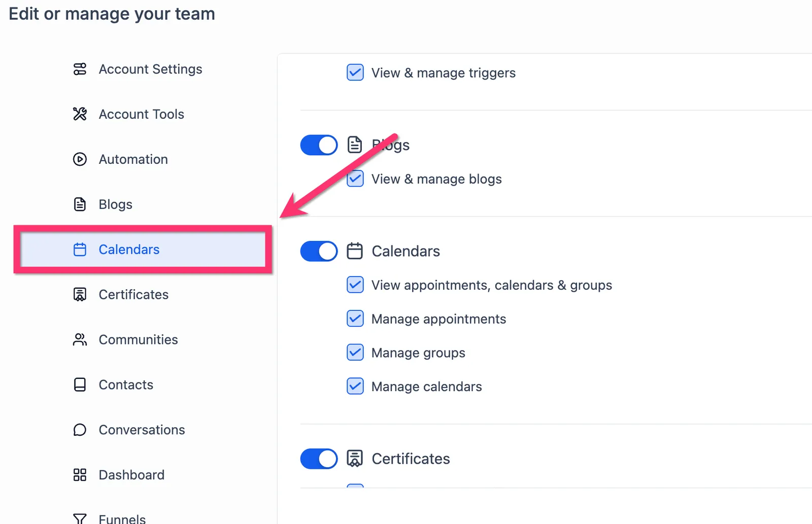Image resolution: width=812 pixels, height=524 pixels.
Task: Open Account Settings sidebar icon
Action: tap(80, 69)
